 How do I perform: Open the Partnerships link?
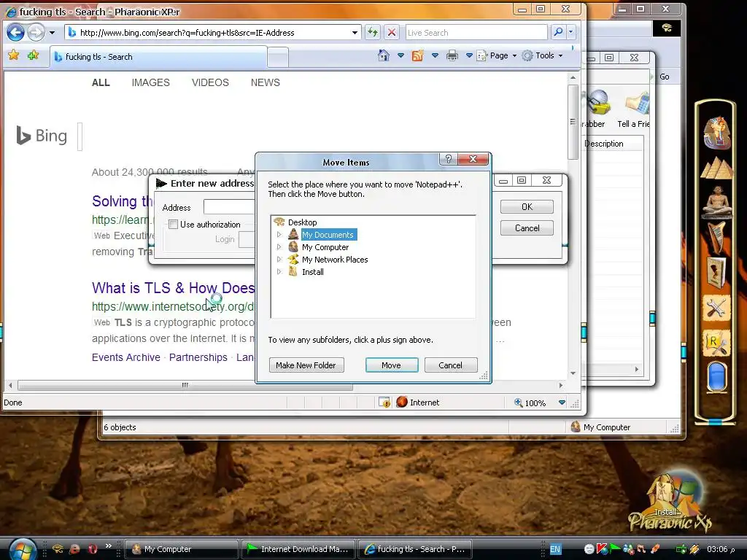[x=198, y=357]
